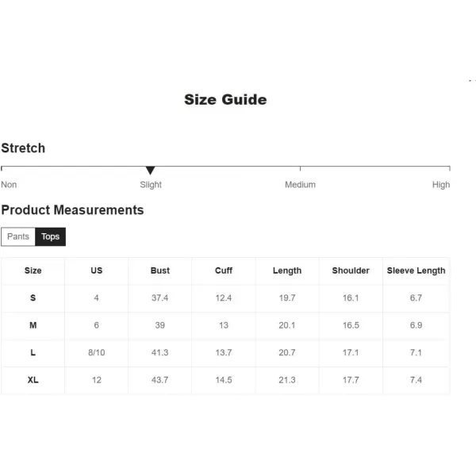Select the Tops tab
This screenshot has height=476, width=476.
tap(51, 236)
